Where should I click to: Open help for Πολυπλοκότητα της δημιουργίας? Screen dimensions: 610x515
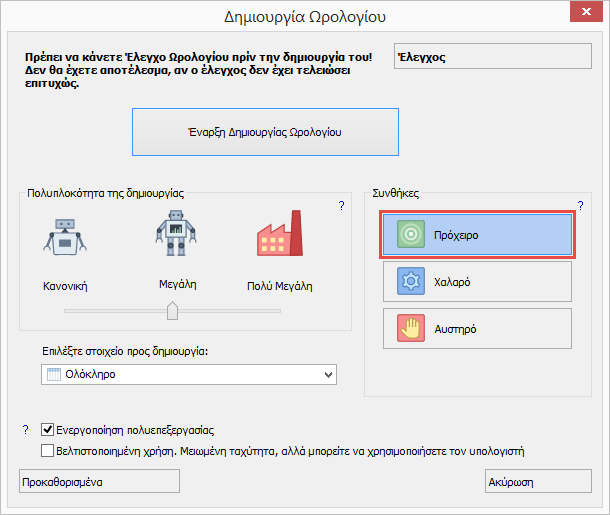tap(341, 206)
